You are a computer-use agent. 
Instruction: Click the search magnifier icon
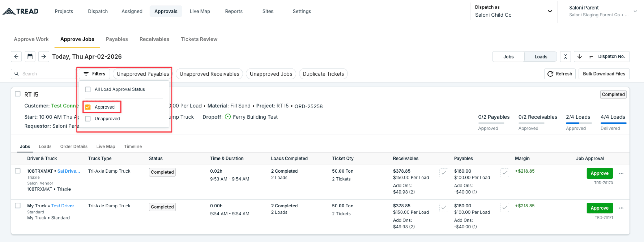tap(17, 74)
